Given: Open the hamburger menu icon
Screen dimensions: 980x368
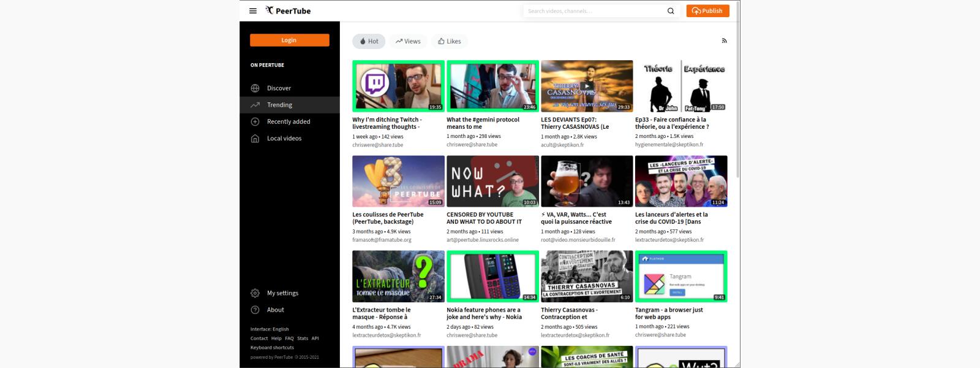Looking at the screenshot, I should (x=253, y=11).
